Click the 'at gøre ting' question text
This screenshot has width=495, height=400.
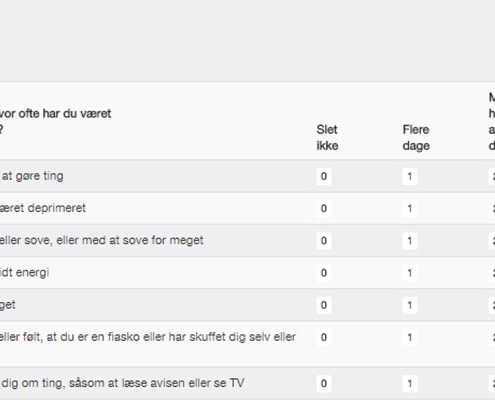[32, 176]
